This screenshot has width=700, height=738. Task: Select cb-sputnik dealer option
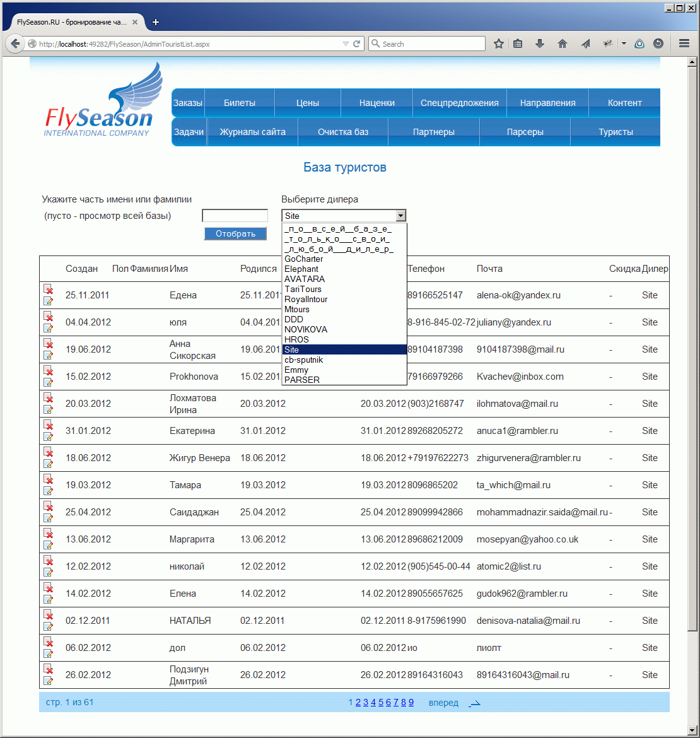[344, 360]
